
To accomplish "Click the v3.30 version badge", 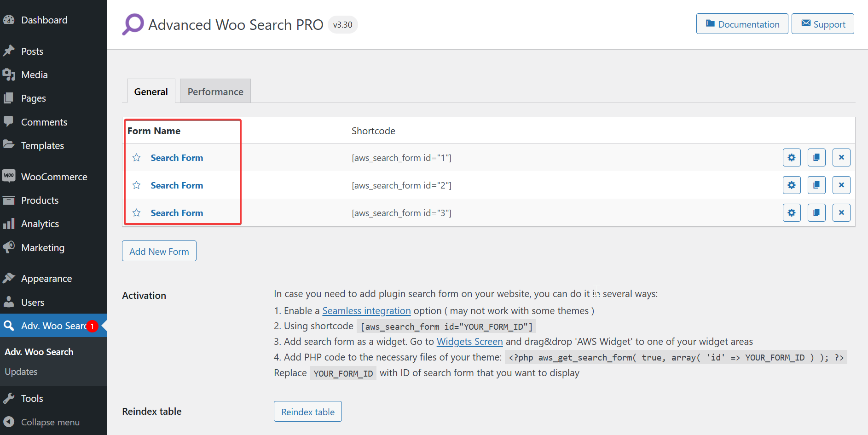I will click(x=343, y=25).
